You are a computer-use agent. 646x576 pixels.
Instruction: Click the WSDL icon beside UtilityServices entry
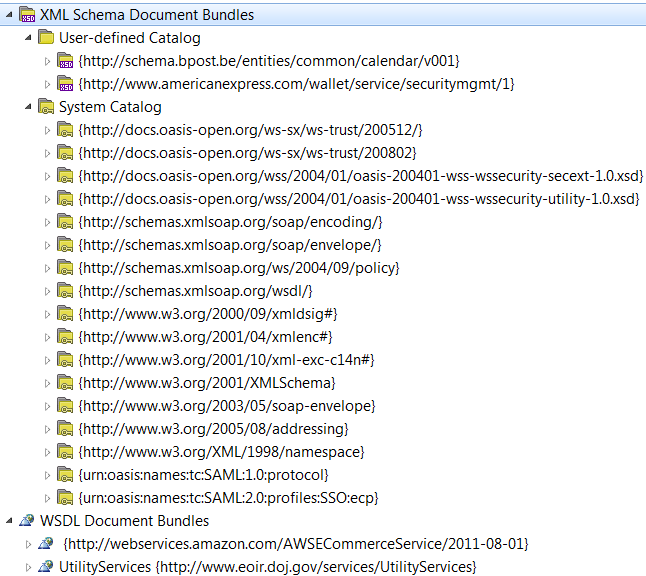46,567
